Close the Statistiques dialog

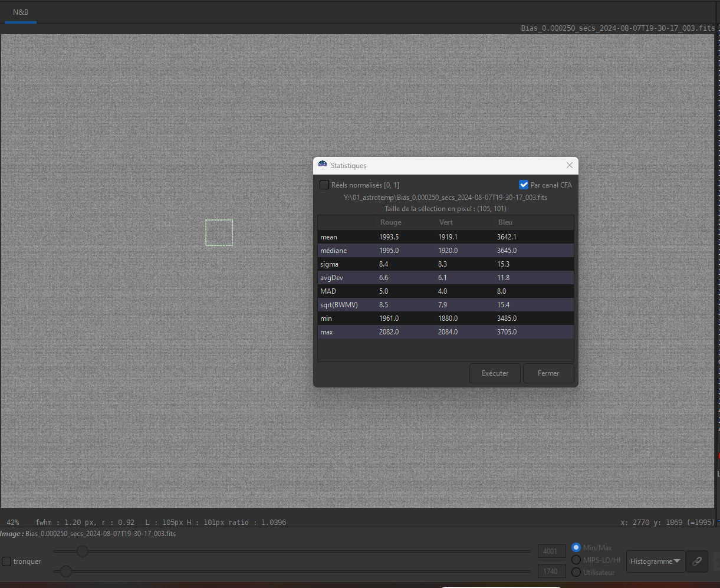[569, 165]
